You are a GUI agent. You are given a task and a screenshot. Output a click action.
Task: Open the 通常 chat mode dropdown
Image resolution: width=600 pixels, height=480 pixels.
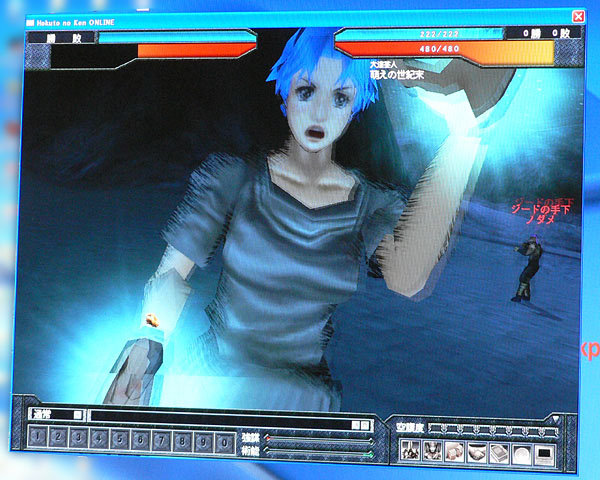56,414
